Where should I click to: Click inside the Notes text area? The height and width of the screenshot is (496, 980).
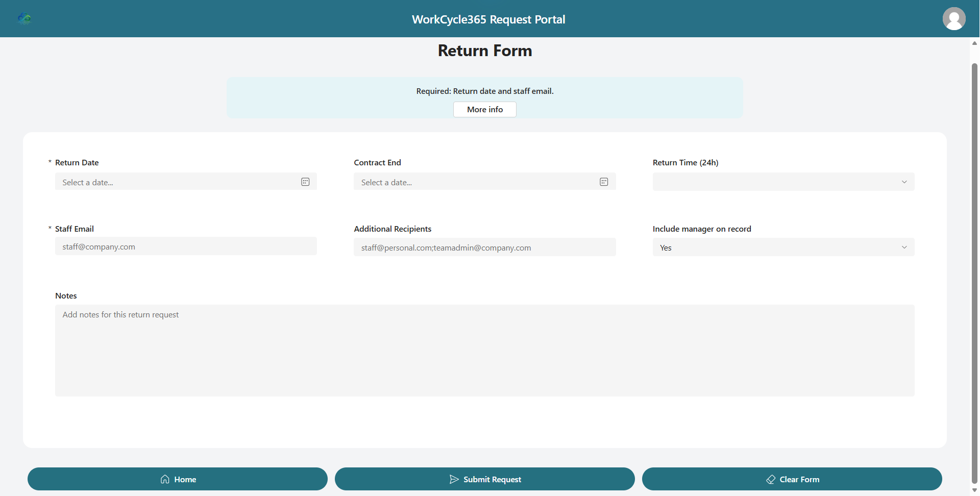485,351
